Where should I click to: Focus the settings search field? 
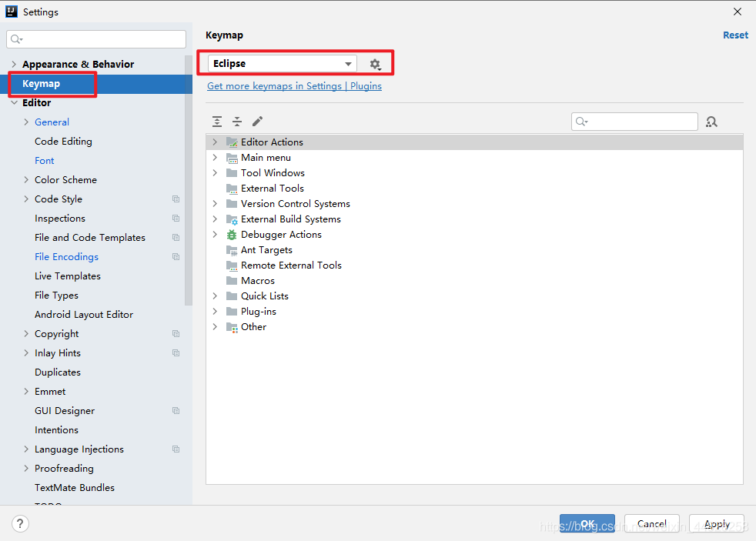click(x=96, y=39)
